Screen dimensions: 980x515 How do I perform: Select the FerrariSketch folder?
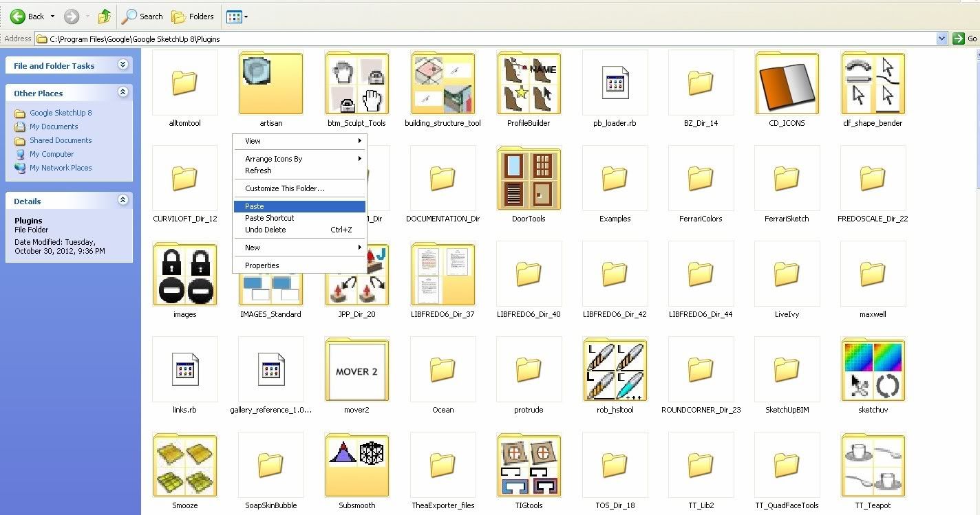coord(787,184)
